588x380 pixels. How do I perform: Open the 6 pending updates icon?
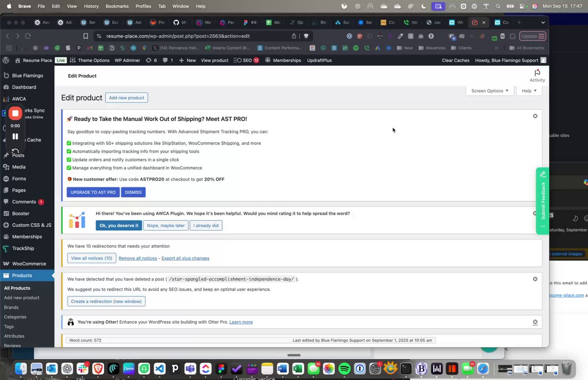[x=151, y=60]
